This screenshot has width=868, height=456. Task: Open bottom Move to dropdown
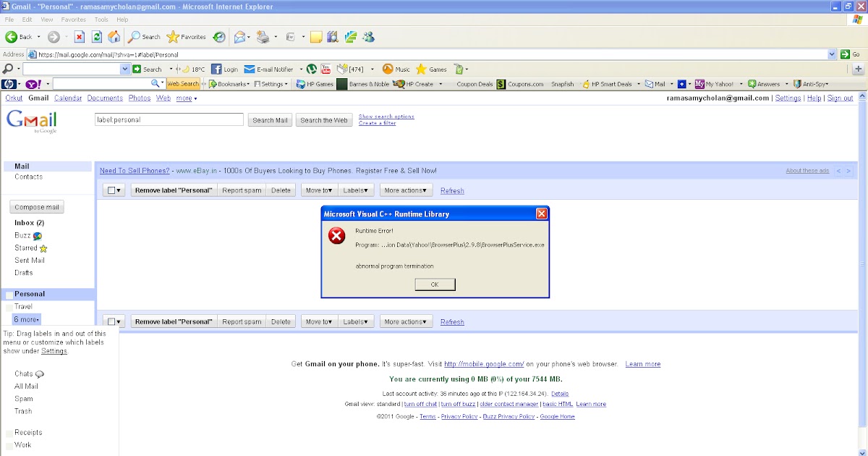[x=319, y=321]
